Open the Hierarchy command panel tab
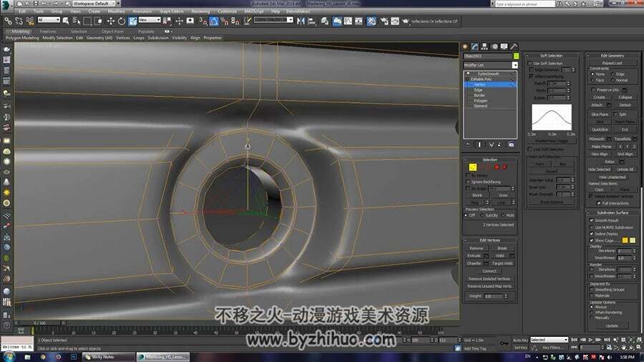Viewport: 644px width, 362px height. coord(484,47)
